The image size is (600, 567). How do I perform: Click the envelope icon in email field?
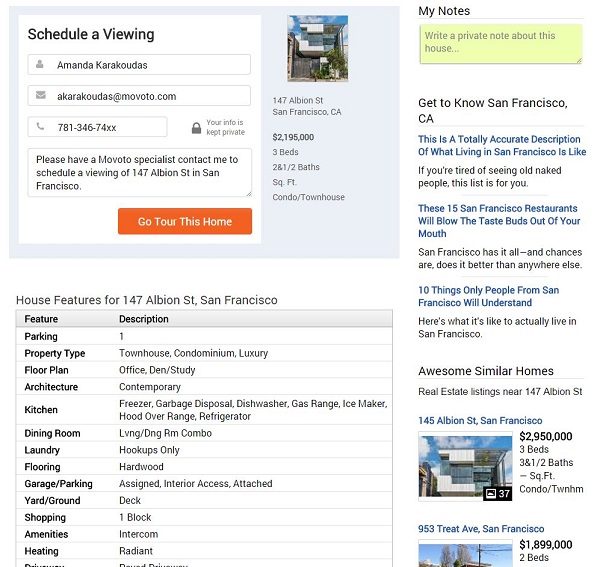[x=41, y=95]
